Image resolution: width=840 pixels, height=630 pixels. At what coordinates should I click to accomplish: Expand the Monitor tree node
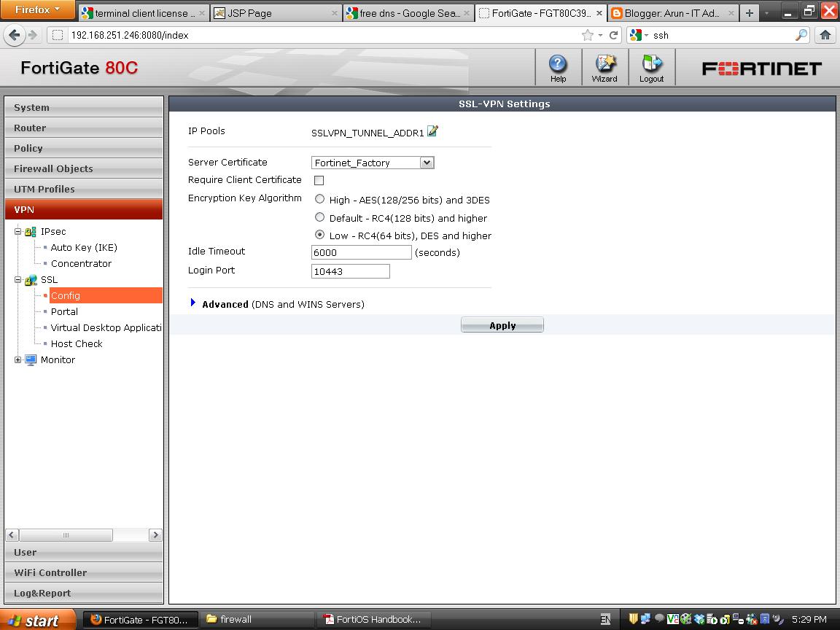pyautogui.click(x=17, y=360)
